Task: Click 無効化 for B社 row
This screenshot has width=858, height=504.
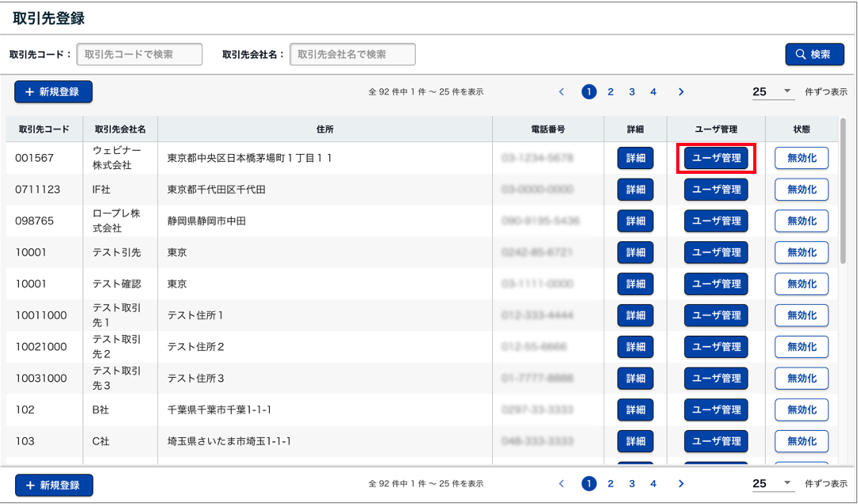Action: click(801, 410)
